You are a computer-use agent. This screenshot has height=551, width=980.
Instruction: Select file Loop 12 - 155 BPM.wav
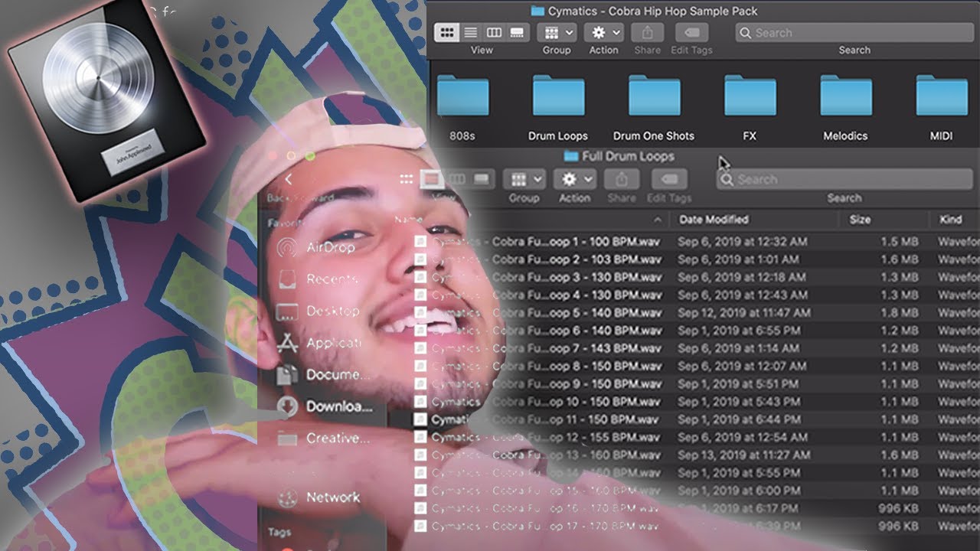point(538,437)
